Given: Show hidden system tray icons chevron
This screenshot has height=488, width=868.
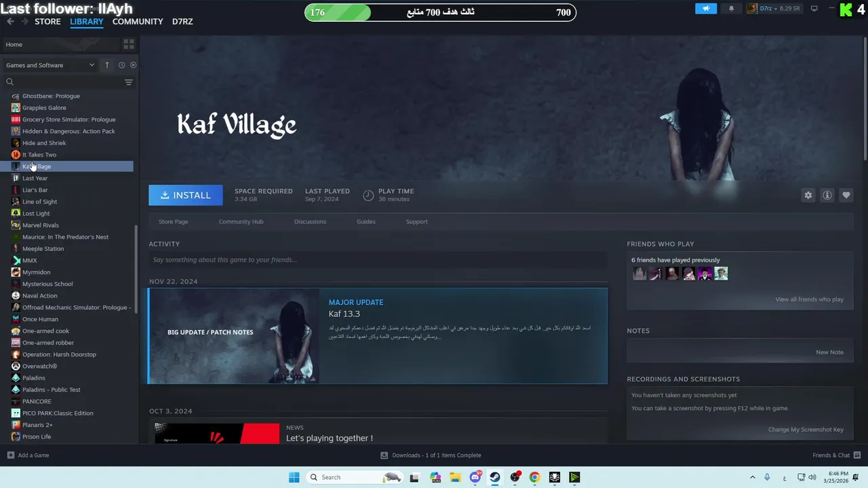Looking at the screenshot, I should 752,477.
